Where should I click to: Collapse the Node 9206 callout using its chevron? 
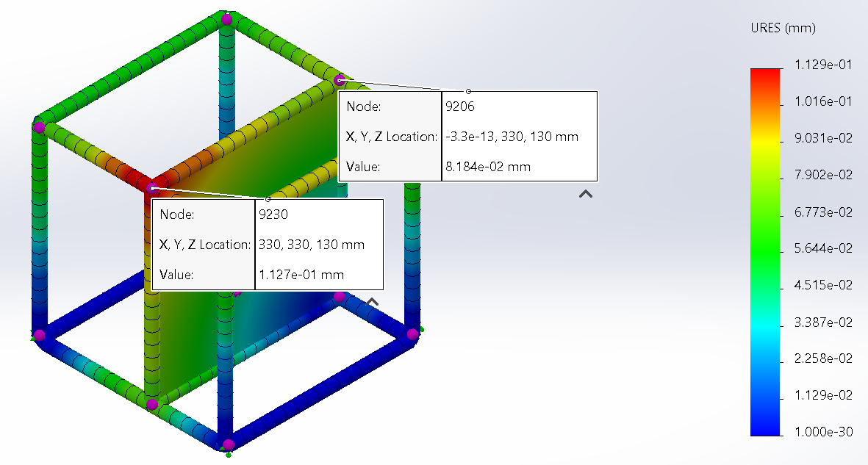[586, 193]
